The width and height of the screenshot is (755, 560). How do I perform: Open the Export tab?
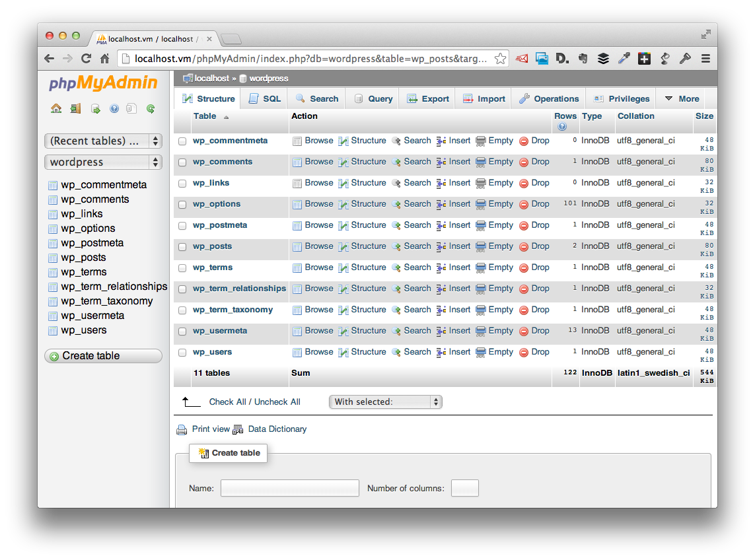click(x=427, y=99)
